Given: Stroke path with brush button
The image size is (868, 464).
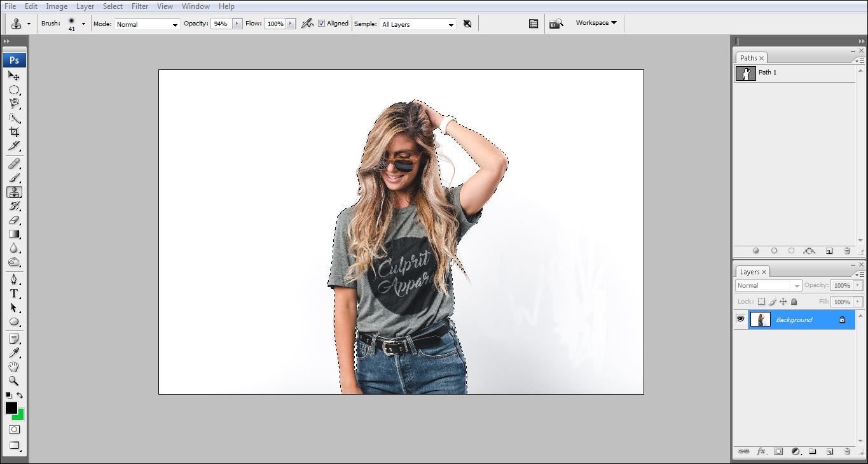Looking at the screenshot, I should [774, 251].
